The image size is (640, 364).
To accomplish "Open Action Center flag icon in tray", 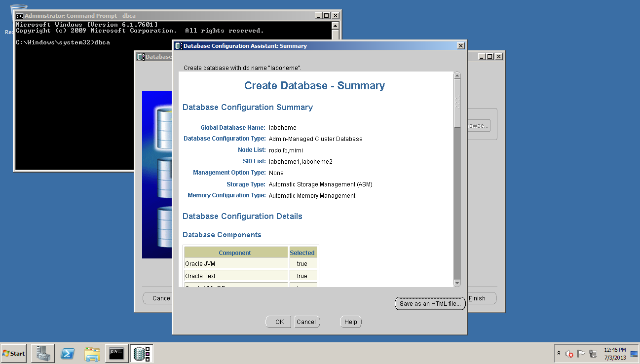I will point(581,354).
